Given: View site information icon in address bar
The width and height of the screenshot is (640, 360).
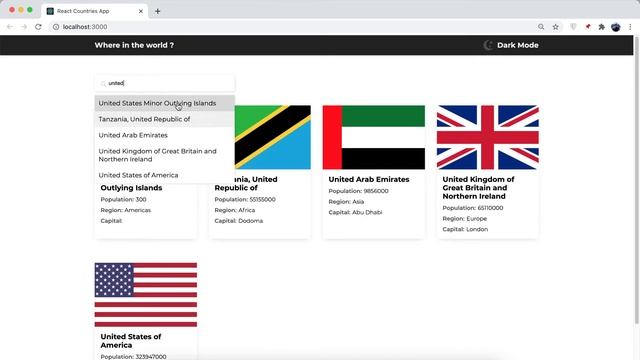Looking at the screenshot, I should point(56,27).
